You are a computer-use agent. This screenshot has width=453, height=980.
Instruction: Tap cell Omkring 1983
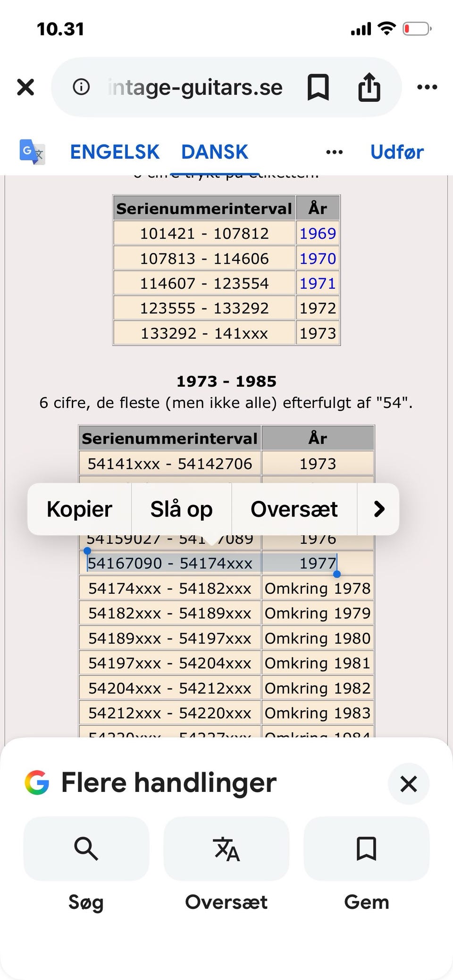[318, 713]
